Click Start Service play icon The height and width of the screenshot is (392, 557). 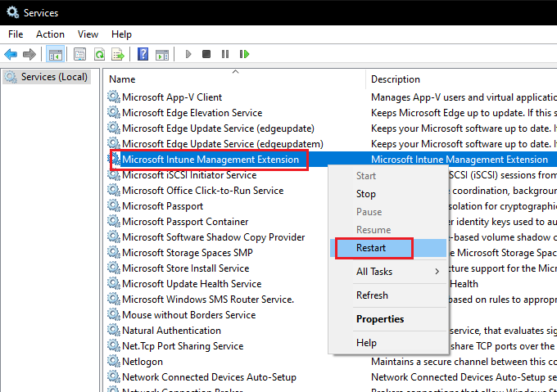[x=188, y=54]
